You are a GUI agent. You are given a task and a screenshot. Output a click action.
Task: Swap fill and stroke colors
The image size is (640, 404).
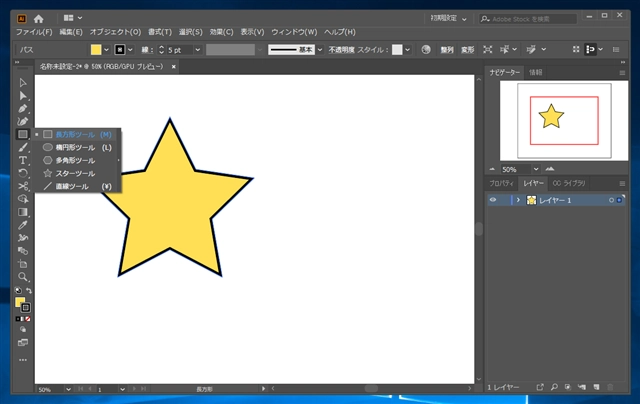29,291
